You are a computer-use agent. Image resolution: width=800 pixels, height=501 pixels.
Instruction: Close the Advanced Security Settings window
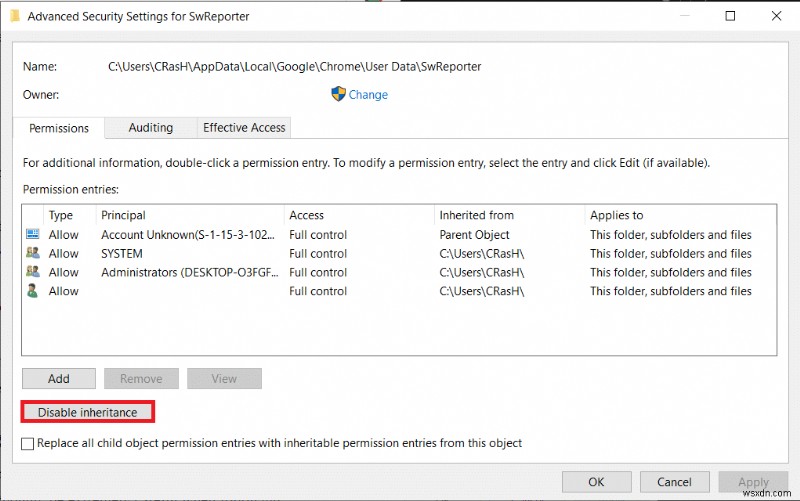tap(776, 17)
